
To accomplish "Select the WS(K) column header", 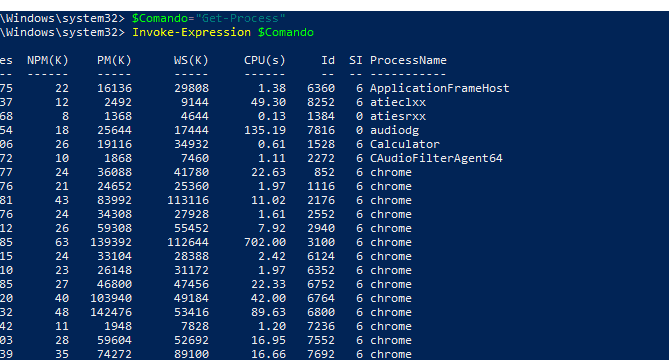I will (x=191, y=60).
